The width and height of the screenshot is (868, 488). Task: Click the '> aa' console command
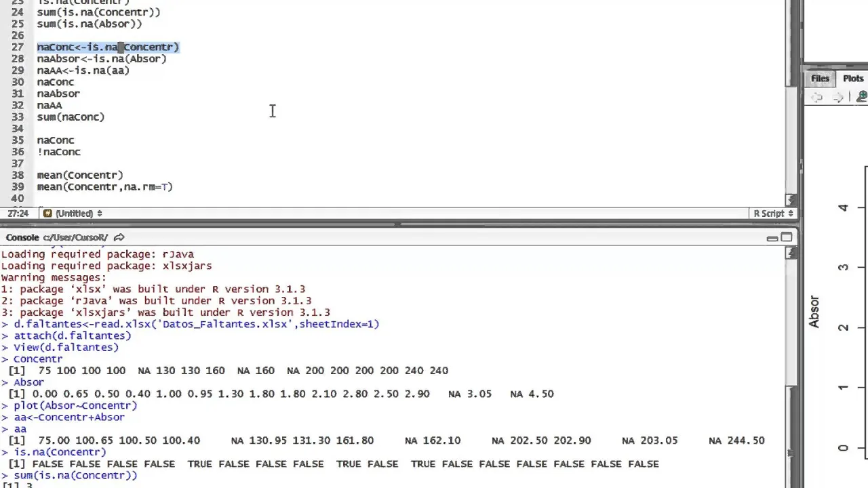(x=14, y=429)
